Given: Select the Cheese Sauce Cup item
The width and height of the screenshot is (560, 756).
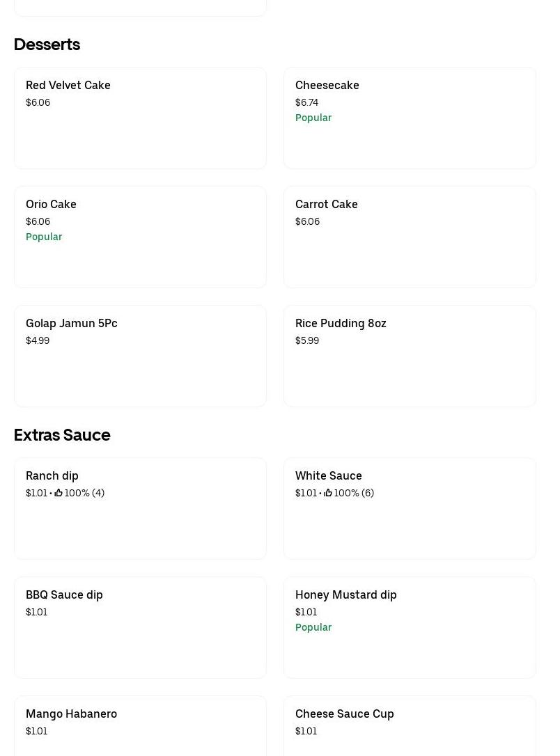Looking at the screenshot, I should 345,714.
